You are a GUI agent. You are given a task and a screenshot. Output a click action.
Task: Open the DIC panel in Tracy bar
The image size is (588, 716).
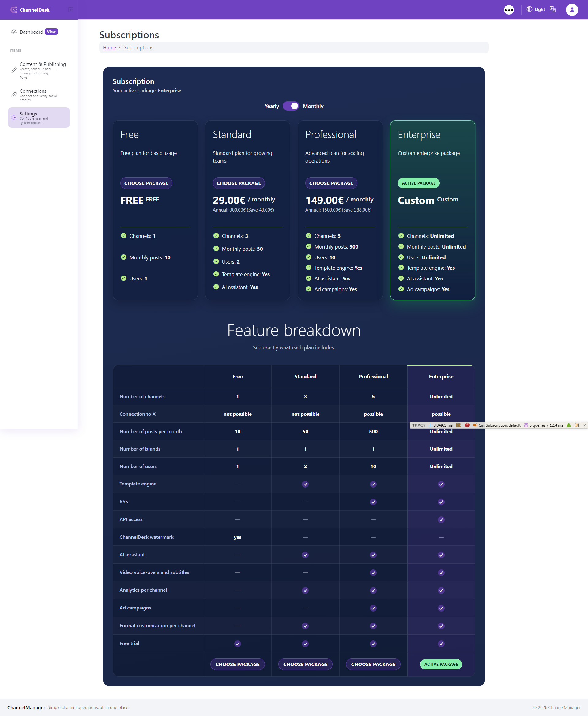pos(458,425)
